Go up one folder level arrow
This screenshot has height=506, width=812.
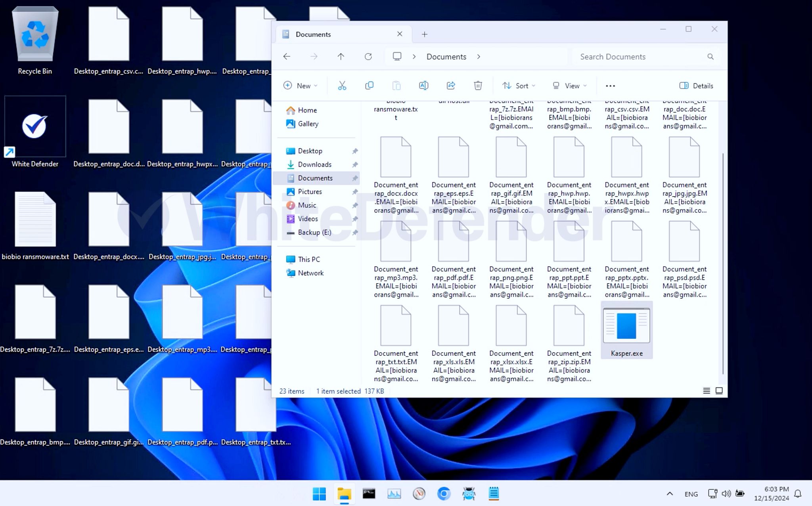pyautogui.click(x=341, y=57)
